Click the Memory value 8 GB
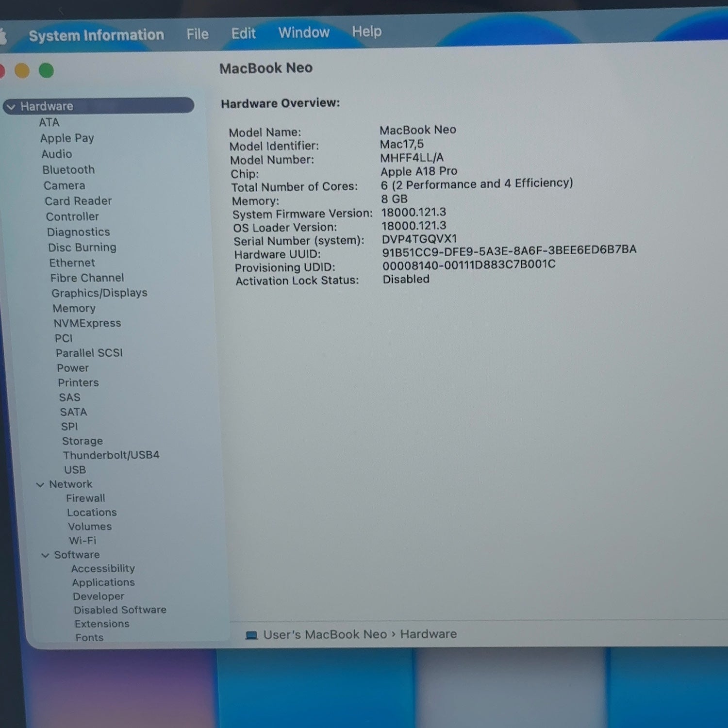The image size is (728, 728). pyautogui.click(x=394, y=199)
